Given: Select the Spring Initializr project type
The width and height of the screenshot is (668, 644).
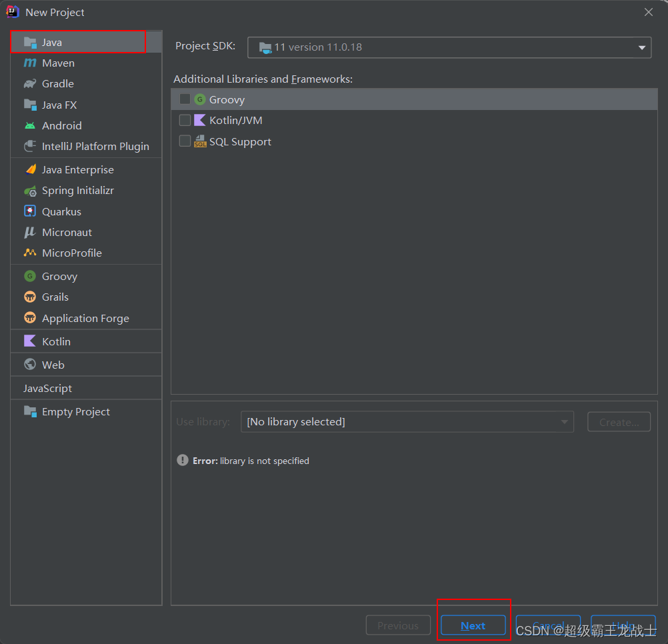Looking at the screenshot, I should 86,191.
